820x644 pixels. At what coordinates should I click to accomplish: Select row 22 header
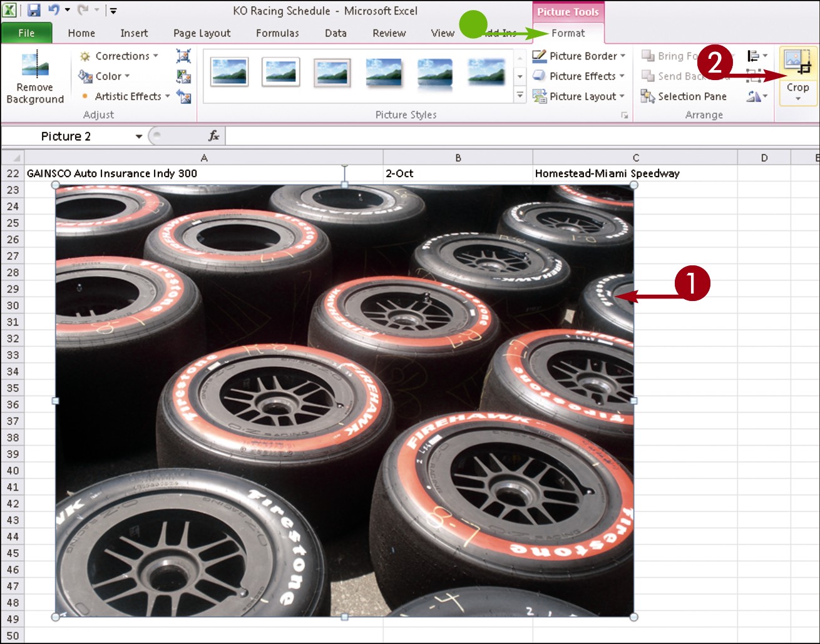(13, 173)
